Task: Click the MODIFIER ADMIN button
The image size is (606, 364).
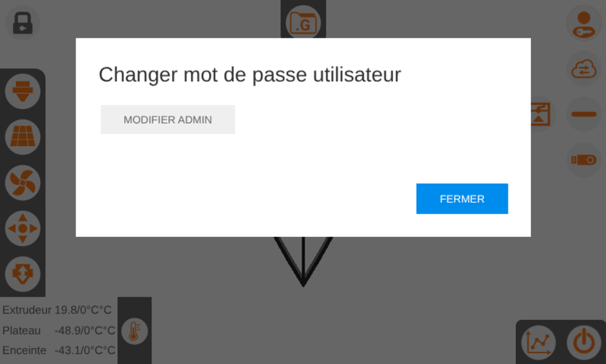Action: (x=167, y=120)
